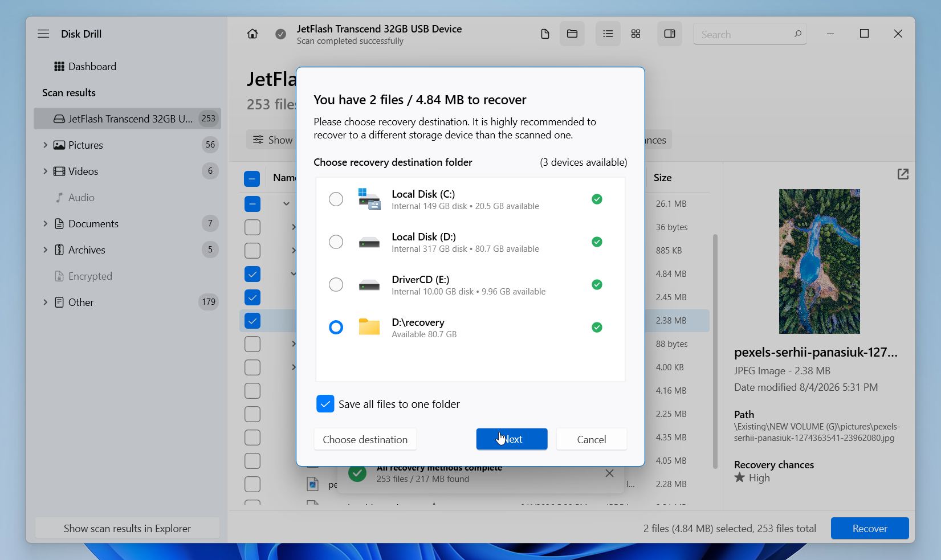Open preview in external window icon
This screenshot has width=941, height=560.
tap(903, 174)
